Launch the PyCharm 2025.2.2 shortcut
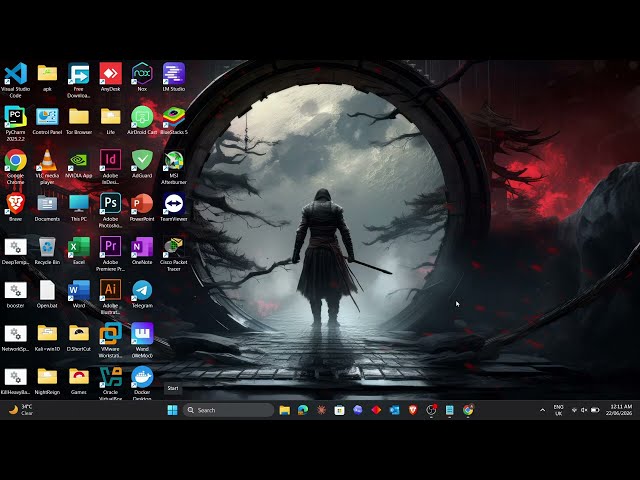This screenshot has height=480, width=640. (16, 123)
